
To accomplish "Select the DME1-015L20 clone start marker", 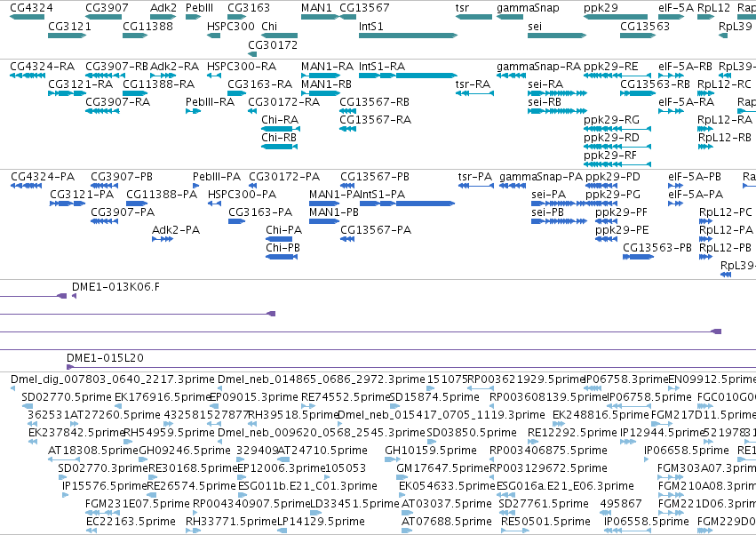I will click(70, 367).
